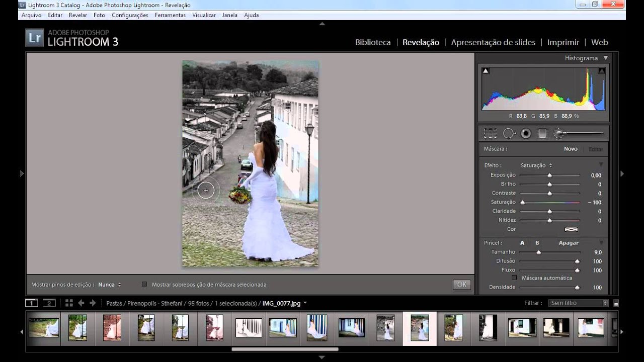This screenshot has height=362, width=644.
Task: Toggle highlight clipping indicator in histogram
Action: 601,71
